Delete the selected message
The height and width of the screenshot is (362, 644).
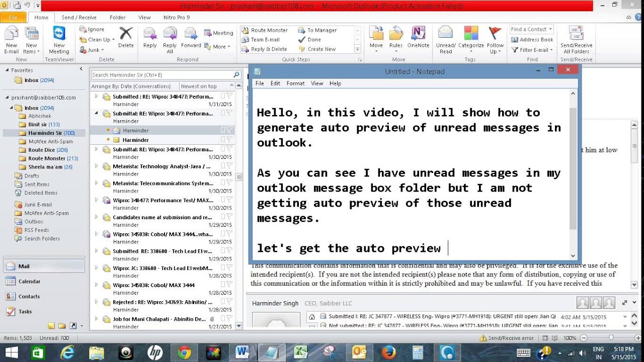[126, 38]
